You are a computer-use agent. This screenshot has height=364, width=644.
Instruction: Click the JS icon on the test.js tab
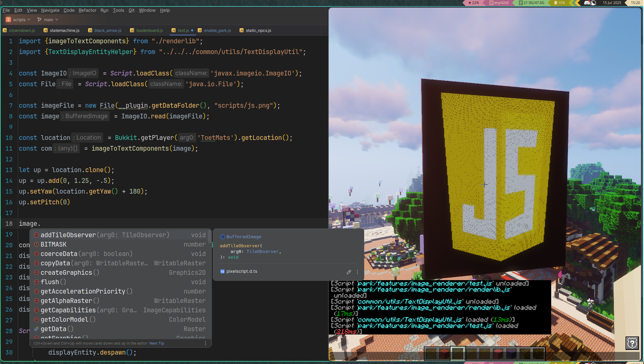point(174,30)
